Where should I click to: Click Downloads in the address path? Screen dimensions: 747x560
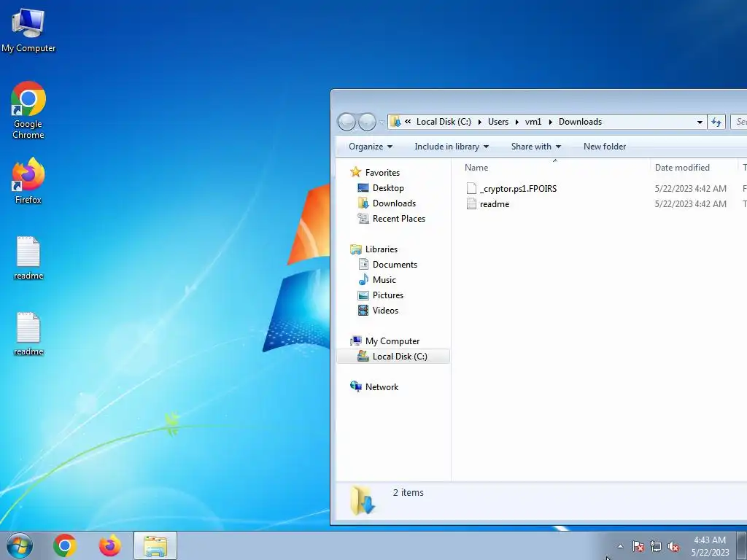point(580,122)
